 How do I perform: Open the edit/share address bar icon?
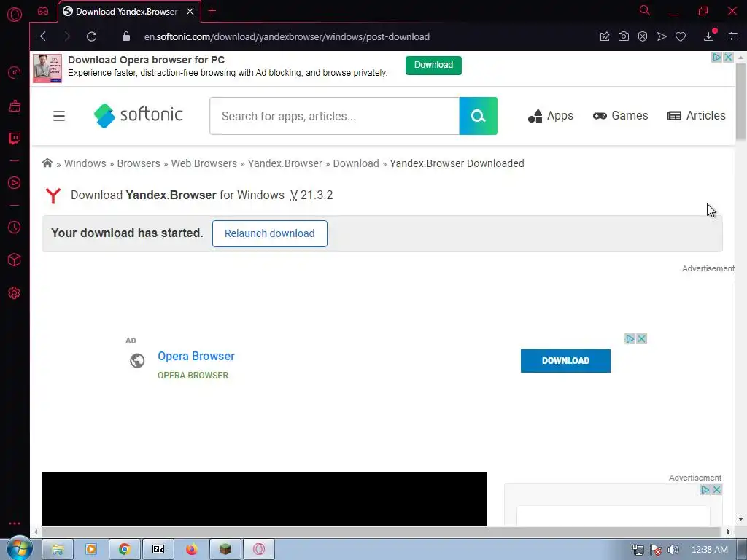605,36
